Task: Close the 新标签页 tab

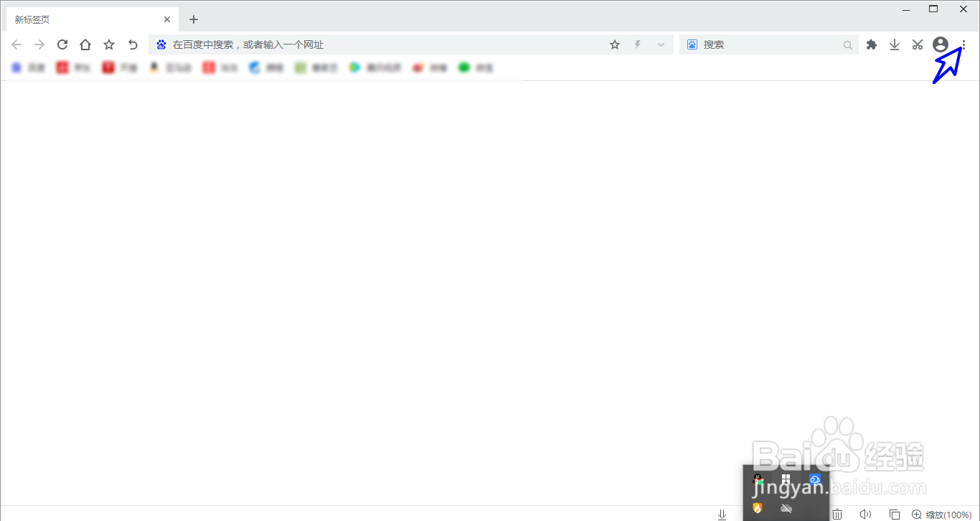Action: click(x=167, y=19)
